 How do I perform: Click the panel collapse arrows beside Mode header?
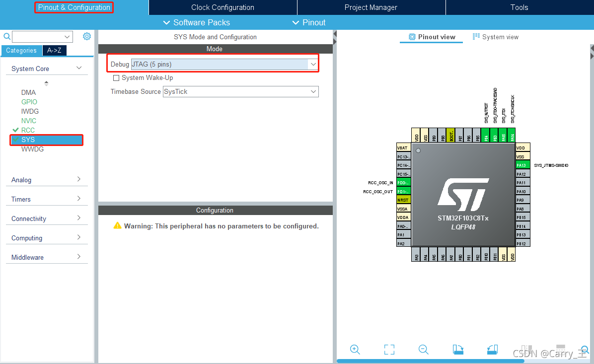[x=335, y=37]
